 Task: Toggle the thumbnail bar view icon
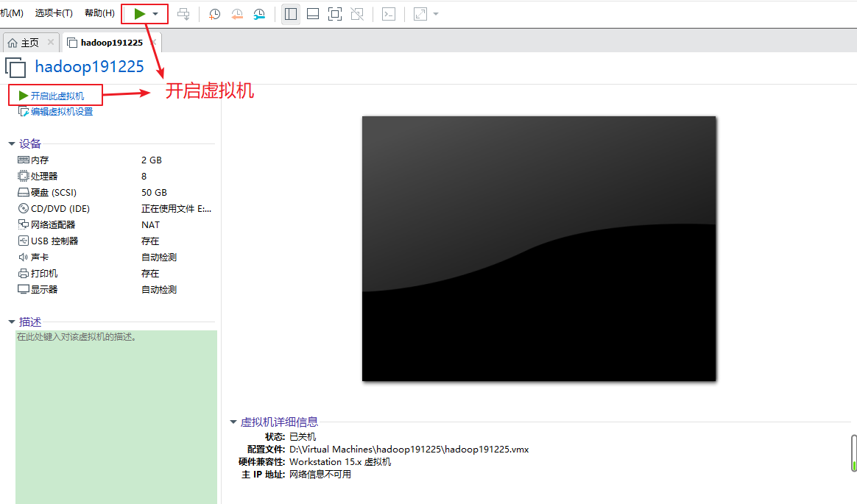pyautogui.click(x=313, y=14)
